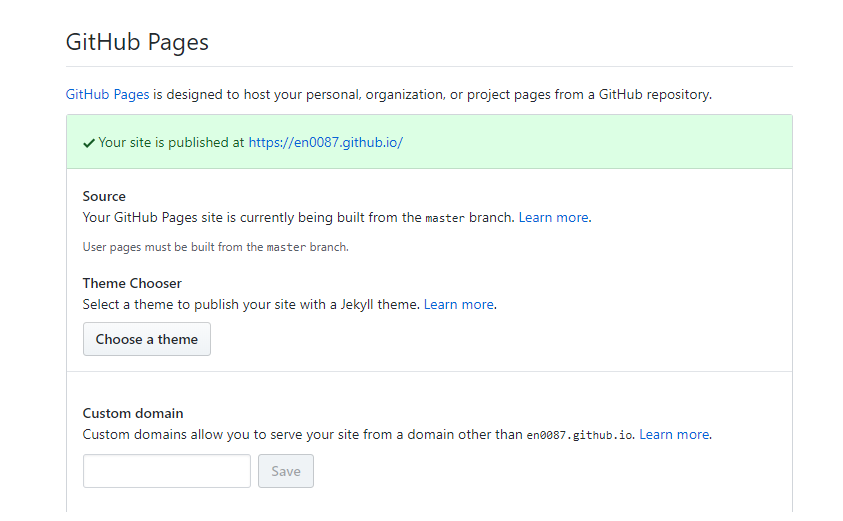The height and width of the screenshot is (521, 843).
Task: Click the master code text before Learn more
Action: 445,218
